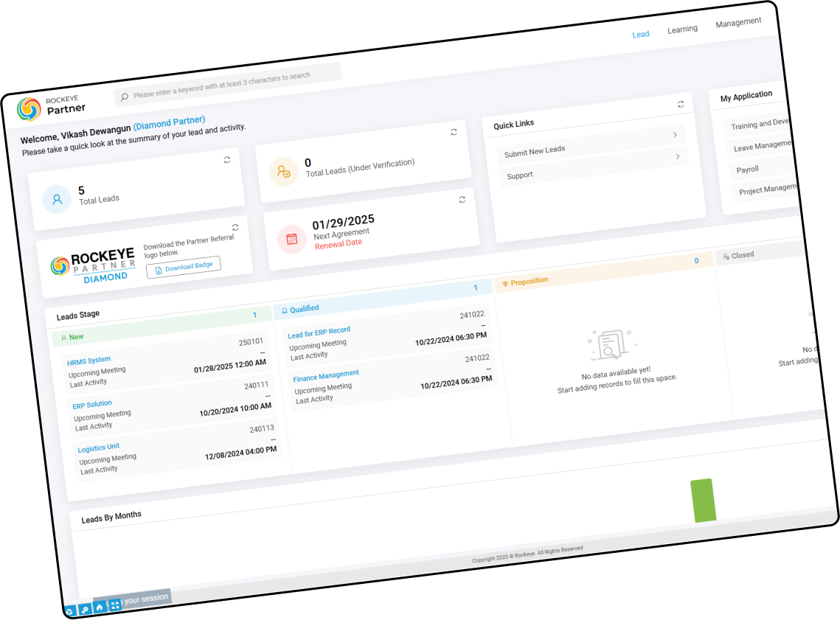840x620 pixels.
Task: Click the Proposition stage diamond icon
Action: 504,283
